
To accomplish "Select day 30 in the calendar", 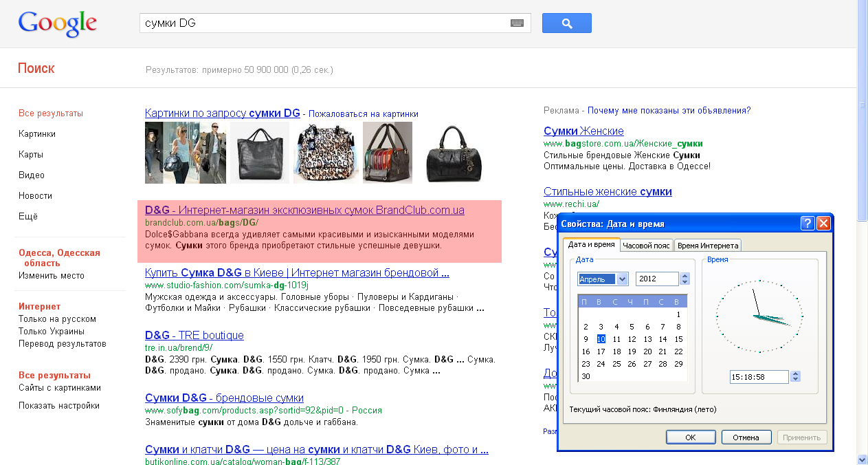I will pyautogui.click(x=586, y=376).
